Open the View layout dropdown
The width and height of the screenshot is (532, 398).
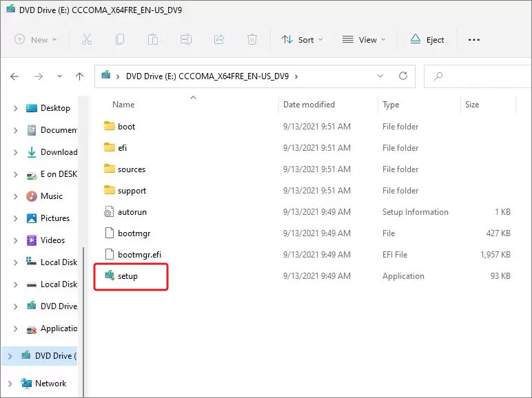click(x=364, y=40)
